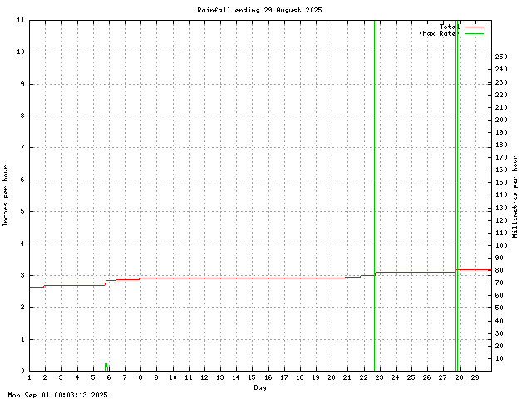
Task: Click the right axis value '10'
Action: 500,358
